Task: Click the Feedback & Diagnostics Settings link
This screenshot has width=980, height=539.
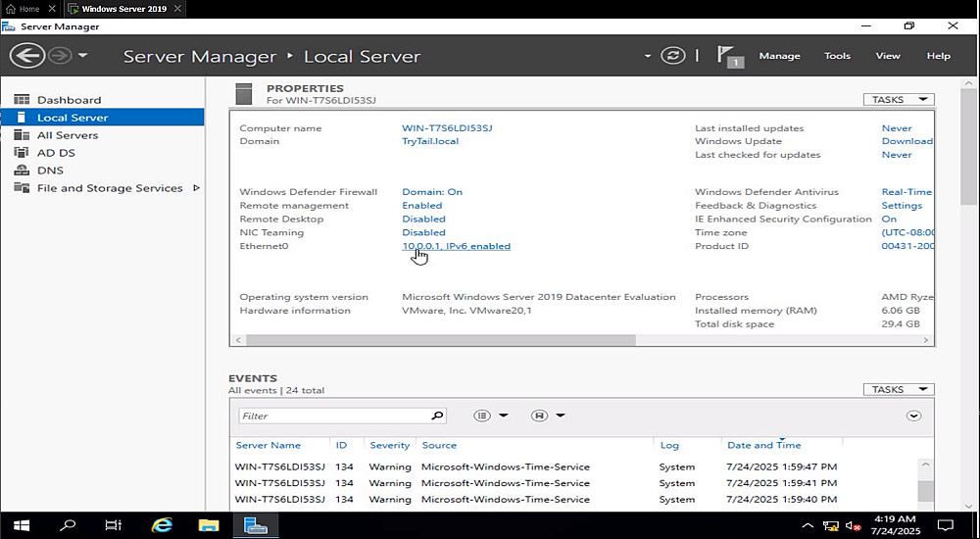Action: coord(902,205)
